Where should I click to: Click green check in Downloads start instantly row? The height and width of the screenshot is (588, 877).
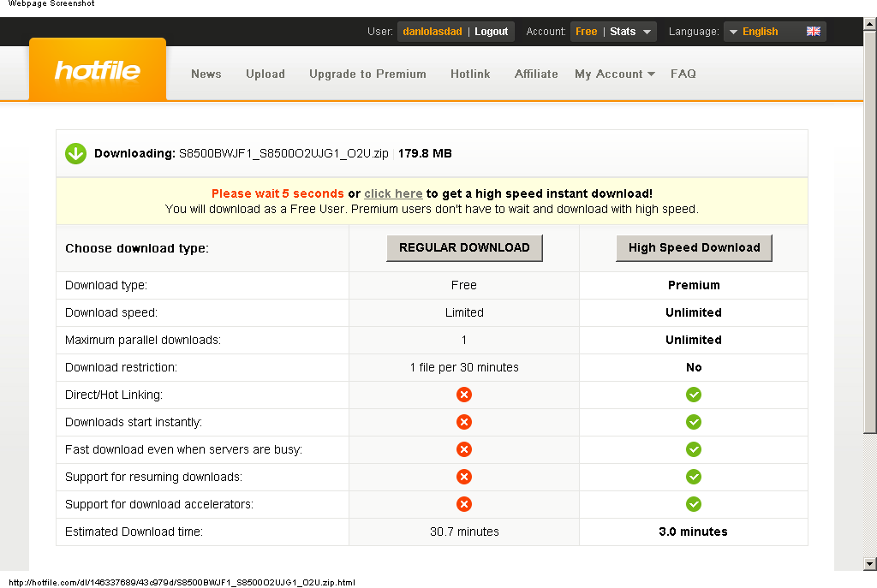pos(694,422)
